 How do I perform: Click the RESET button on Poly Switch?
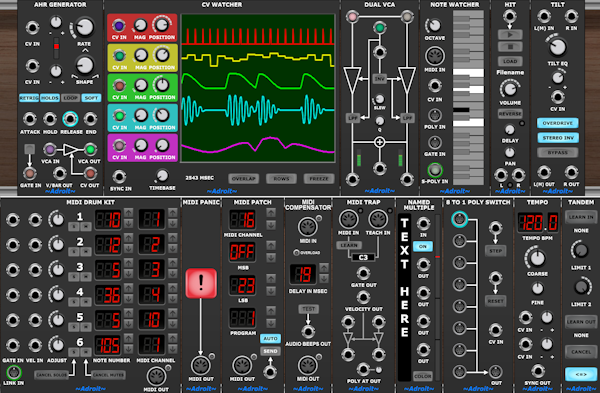click(496, 301)
